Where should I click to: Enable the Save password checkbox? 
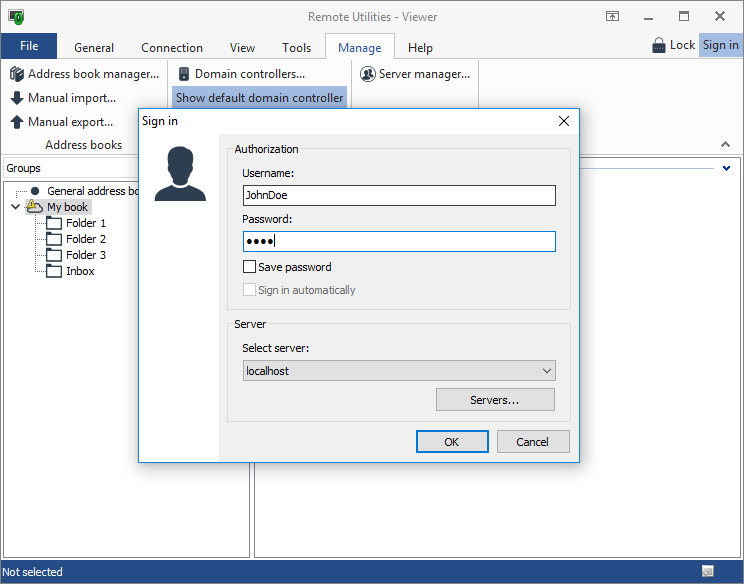point(250,267)
